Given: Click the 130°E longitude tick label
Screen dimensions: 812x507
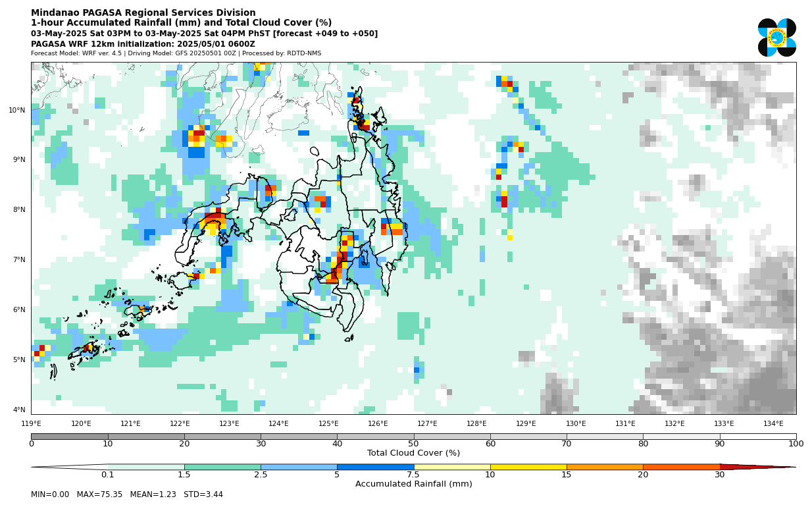Looking at the screenshot, I should 576,424.
